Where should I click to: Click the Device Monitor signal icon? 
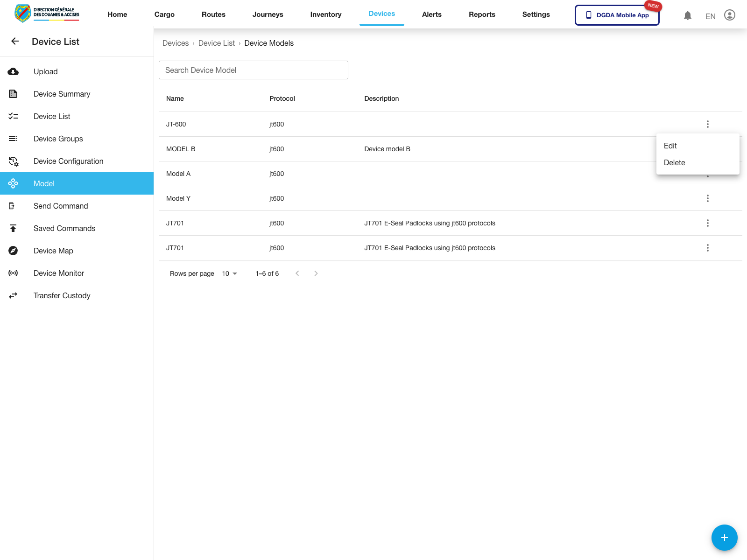[14, 273]
